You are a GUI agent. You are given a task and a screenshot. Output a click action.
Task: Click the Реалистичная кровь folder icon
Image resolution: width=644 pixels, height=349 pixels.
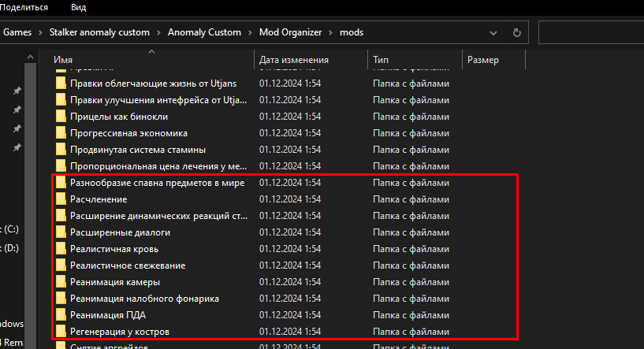point(61,249)
